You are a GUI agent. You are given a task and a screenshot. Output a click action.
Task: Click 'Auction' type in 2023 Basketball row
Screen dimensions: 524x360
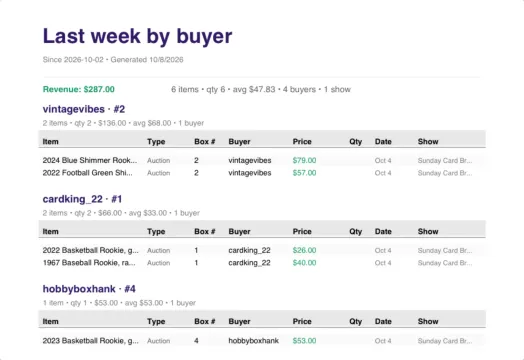[158, 341]
